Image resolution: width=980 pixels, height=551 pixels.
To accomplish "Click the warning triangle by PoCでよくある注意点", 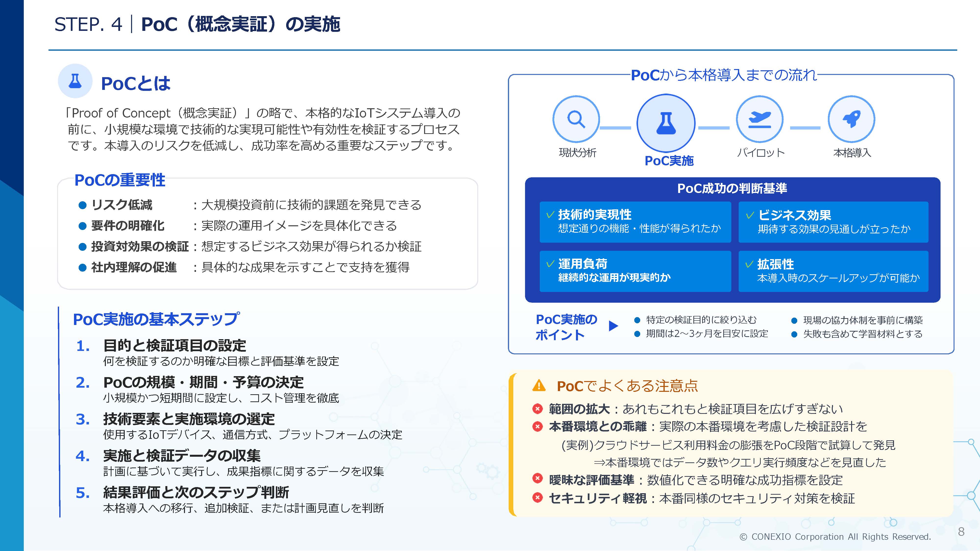I will click(x=539, y=385).
